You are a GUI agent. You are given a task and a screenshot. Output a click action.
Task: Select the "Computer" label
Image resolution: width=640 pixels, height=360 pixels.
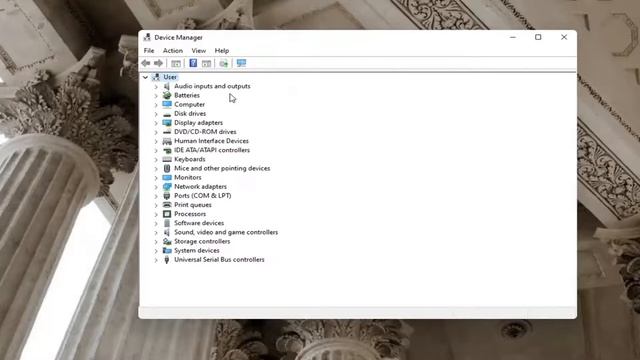tap(189, 104)
